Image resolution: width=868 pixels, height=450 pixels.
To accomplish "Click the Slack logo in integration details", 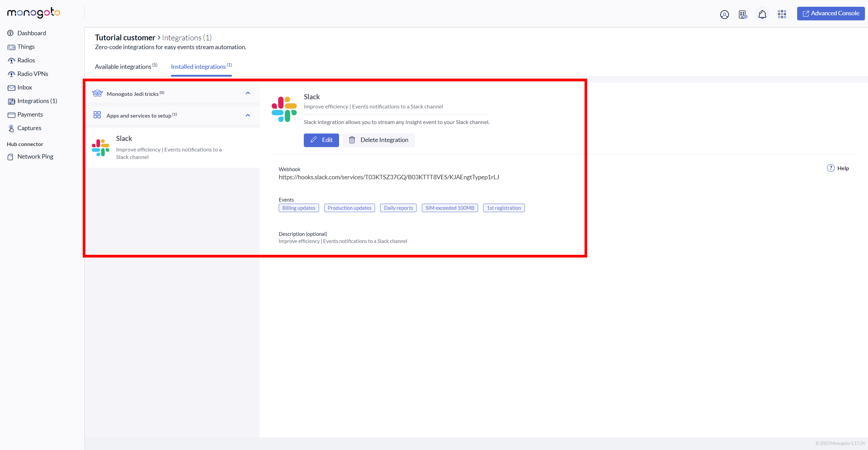I will (x=284, y=109).
